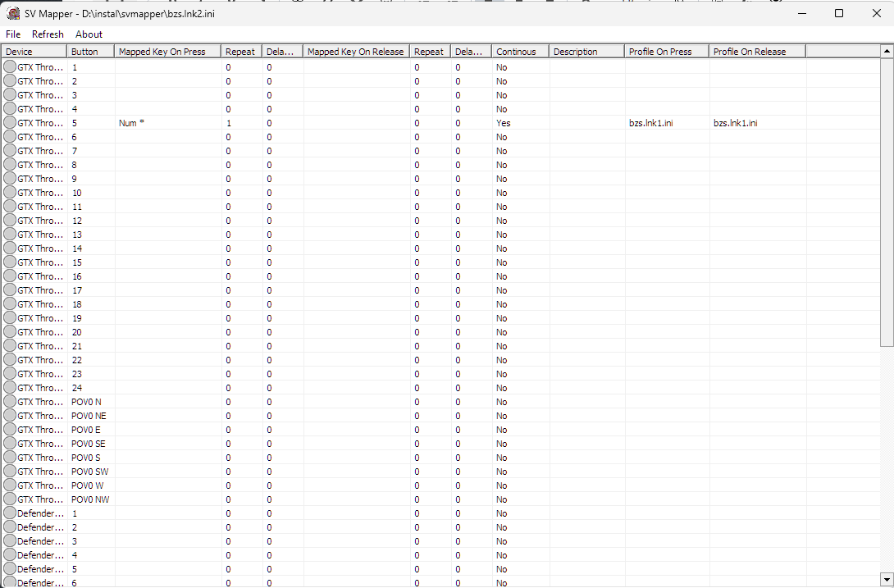894x588 pixels.
Task: Click scrollbar down arrow
Action: (887, 580)
